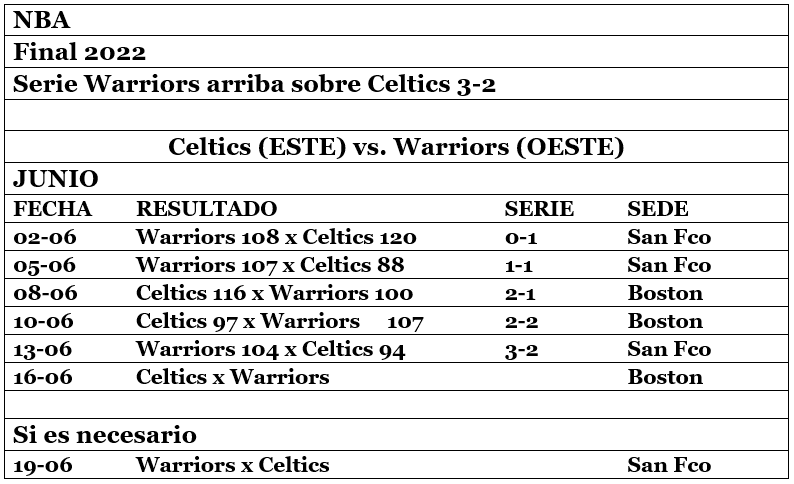Click the series summary line about Warriors leading
Screen dimensions: 794x484
pyautogui.click(x=254, y=84)
